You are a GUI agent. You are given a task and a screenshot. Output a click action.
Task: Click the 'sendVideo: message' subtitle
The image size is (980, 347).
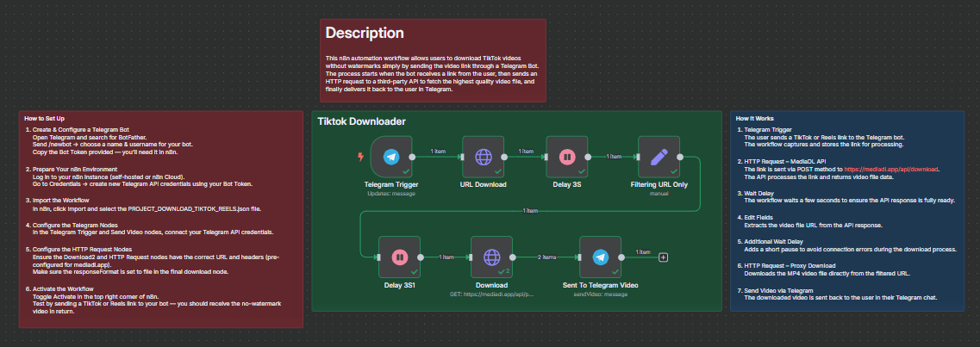(x=601, y=294)
